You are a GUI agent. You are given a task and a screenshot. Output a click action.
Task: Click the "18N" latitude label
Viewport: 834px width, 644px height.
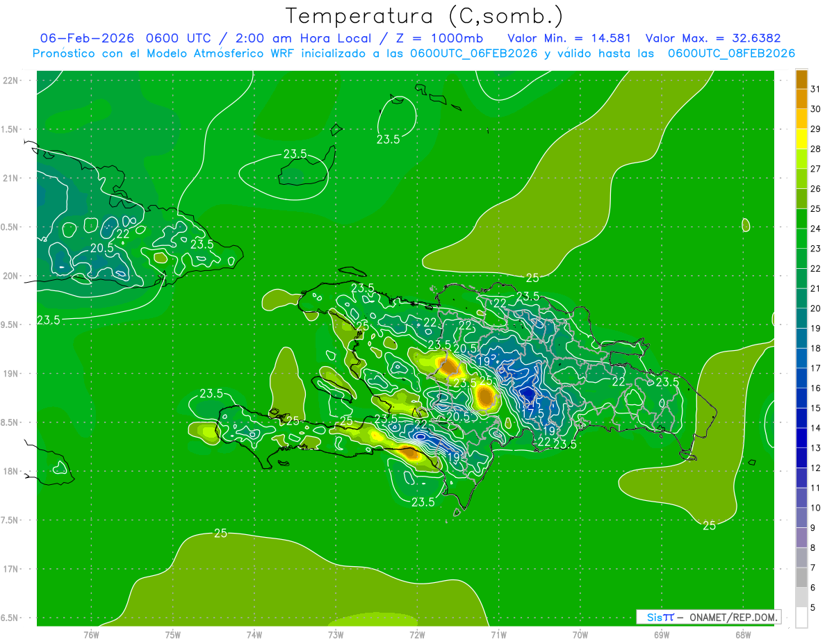coord(11,471)
